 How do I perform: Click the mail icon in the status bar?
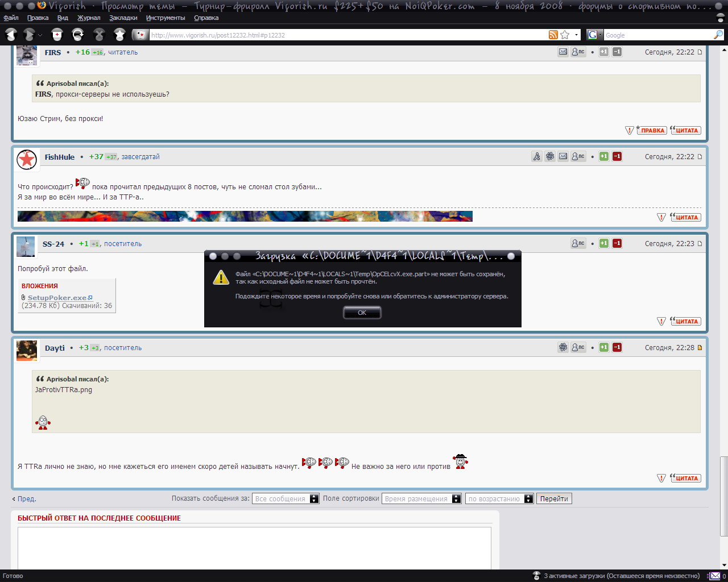click(x=715, y=576)
